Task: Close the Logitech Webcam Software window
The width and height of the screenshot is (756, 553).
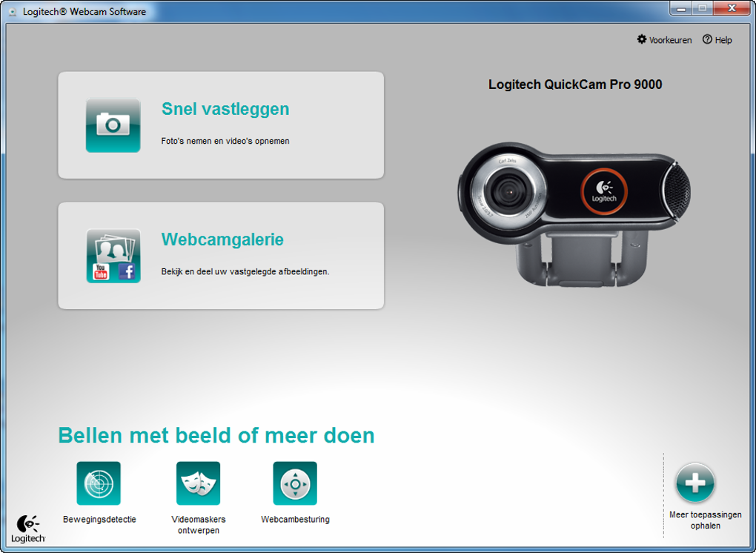Action: tap(732, 8)
